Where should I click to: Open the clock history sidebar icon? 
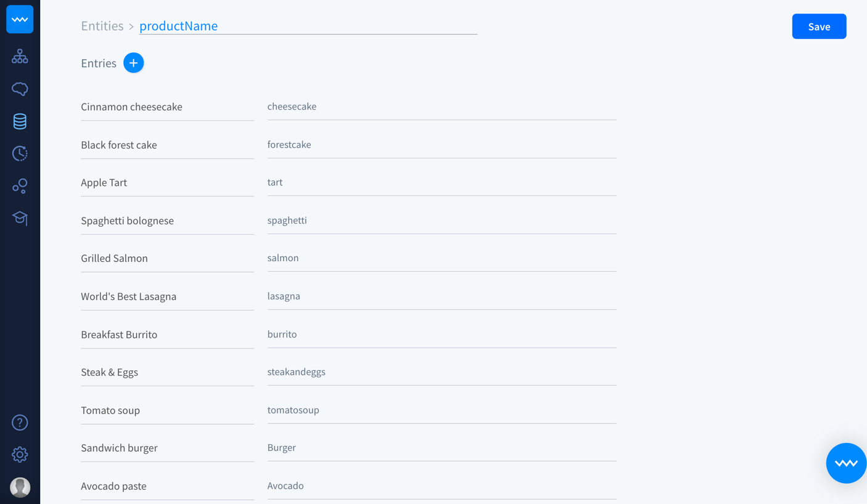[x=20, y=153]
